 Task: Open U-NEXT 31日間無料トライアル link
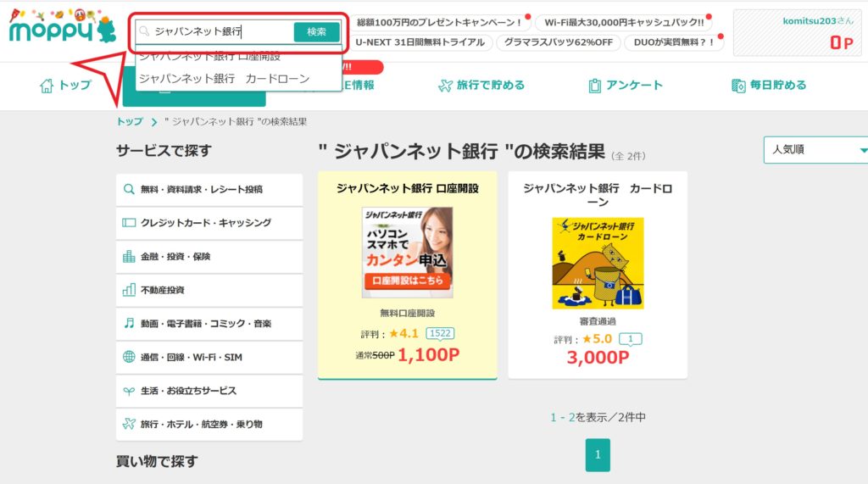(420, 42)
